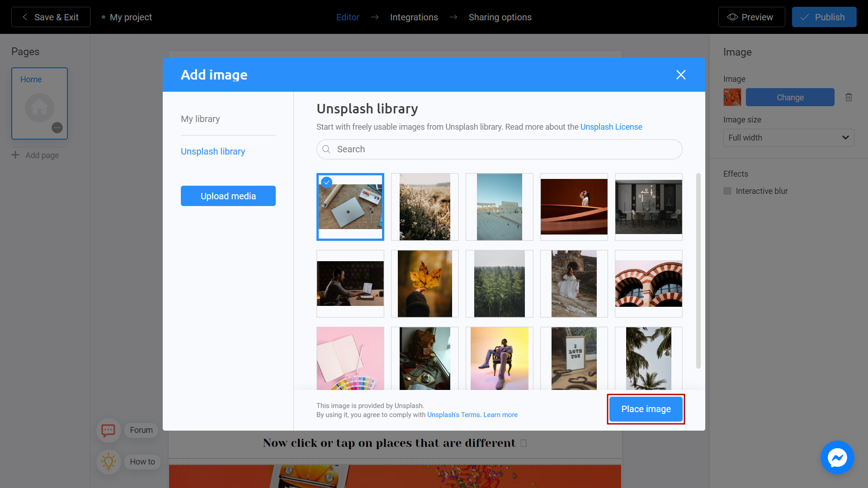
Task: Open the Unsplash License link
Action: [x=611, y=127]
